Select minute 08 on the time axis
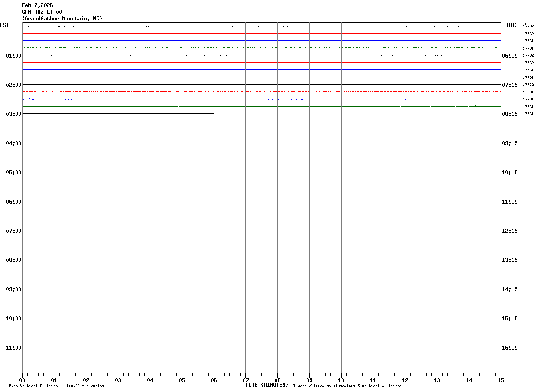This screenshot has width=536, height=392. click(x=277, y=380)
